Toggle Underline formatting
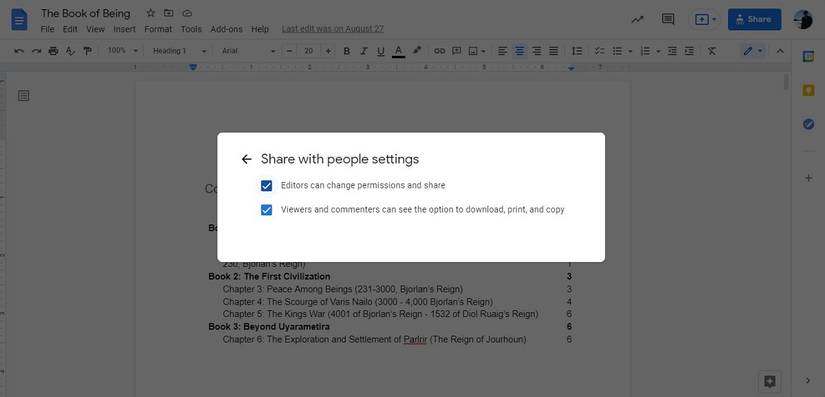 point(380,51)
